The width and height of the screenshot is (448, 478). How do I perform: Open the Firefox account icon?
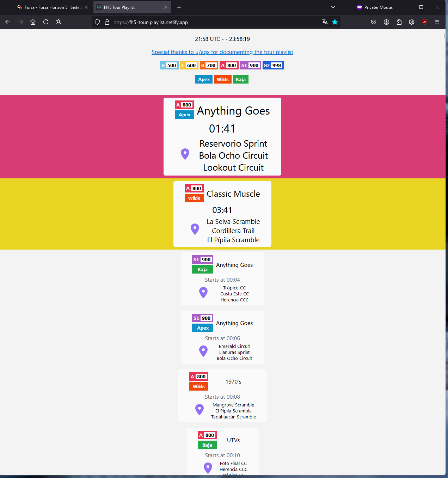pyautogui.click(x=386, y=22)
